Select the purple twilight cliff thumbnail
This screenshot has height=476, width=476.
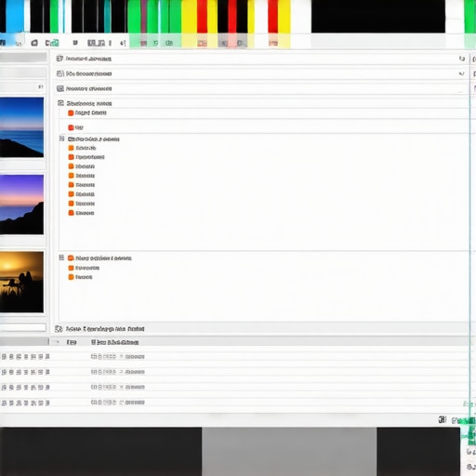(x=21, y=205)
